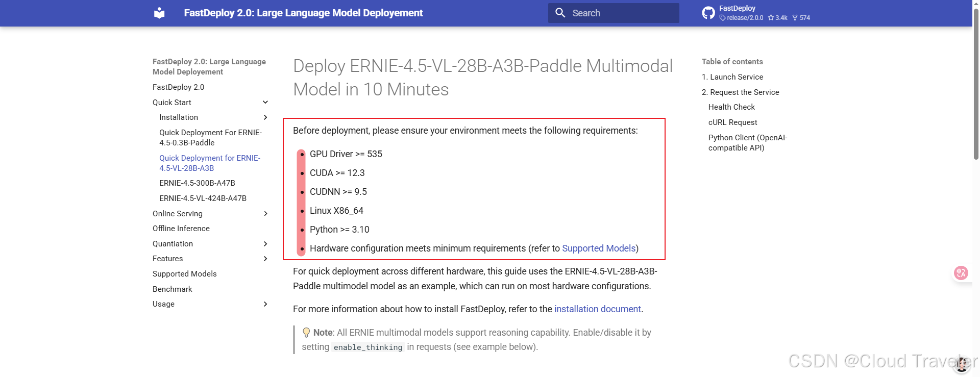Click the FastDeploy logo icon in header
The image size is (980, 377).
coord(159,13)
